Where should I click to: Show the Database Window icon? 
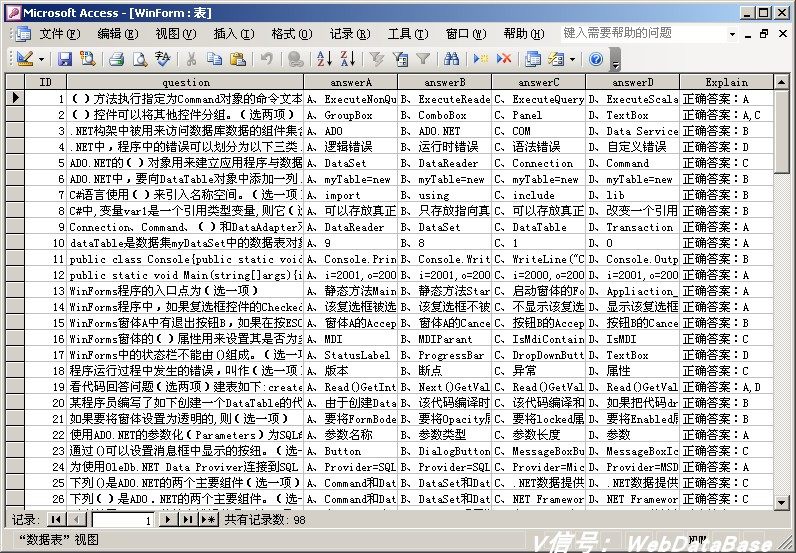click(x=533, y=59)
